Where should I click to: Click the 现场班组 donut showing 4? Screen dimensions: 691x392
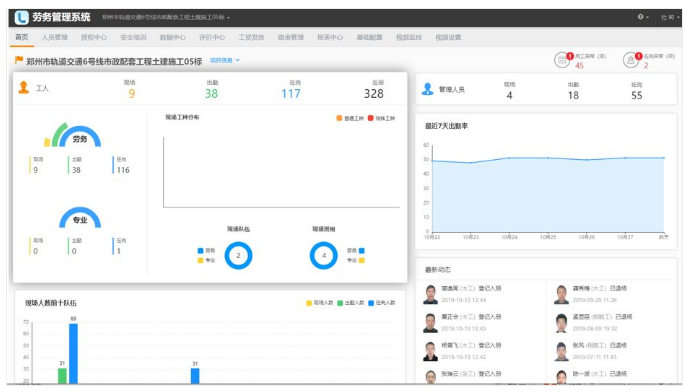point(324,255)
